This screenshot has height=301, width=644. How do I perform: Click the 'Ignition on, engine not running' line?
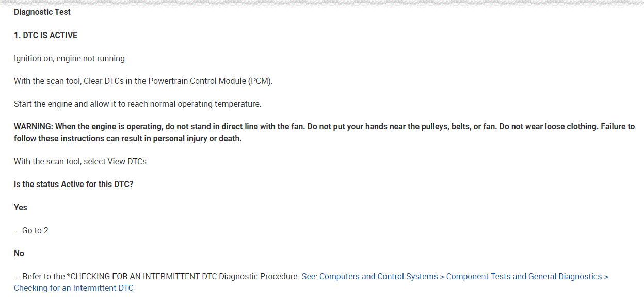[70, 59]
